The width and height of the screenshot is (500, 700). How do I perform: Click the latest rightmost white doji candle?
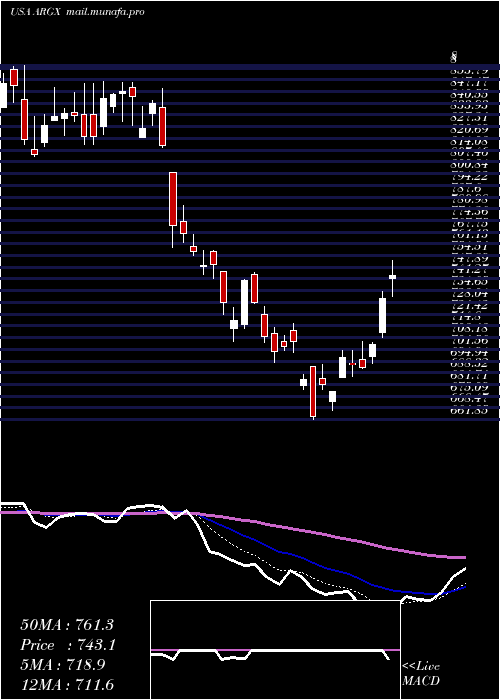pyautogui.click(x=392, y=277)
